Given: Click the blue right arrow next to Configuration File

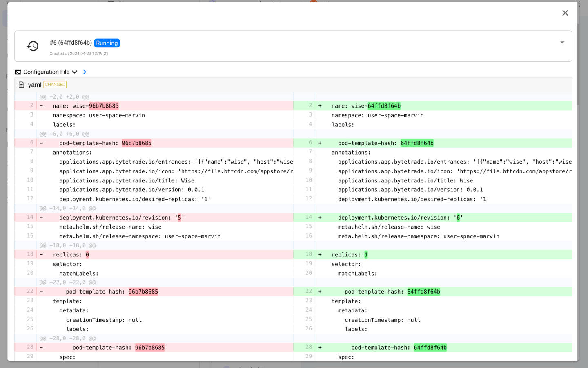Looking at the screenshot, I should coord(85,72).
